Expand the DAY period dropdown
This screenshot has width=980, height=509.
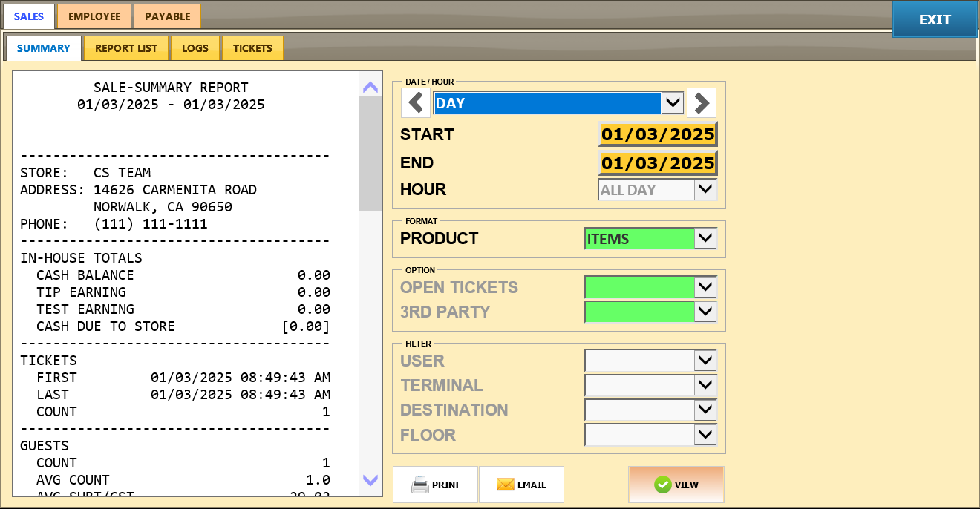pos(672,103)
